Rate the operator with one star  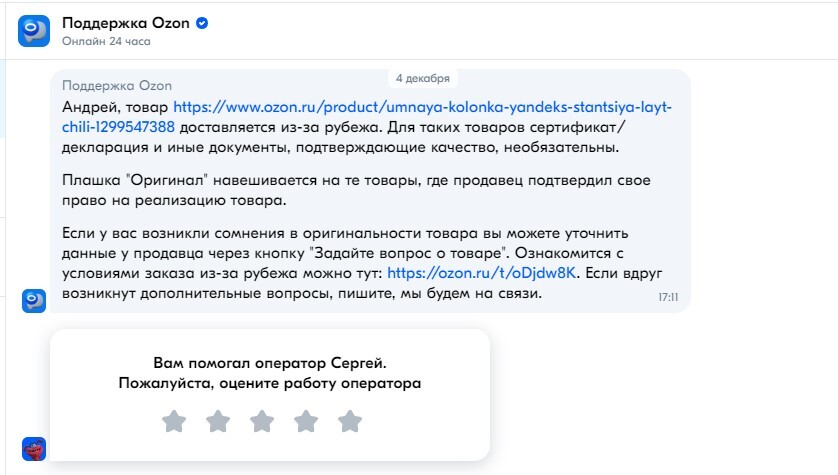[x=174, y=421]
